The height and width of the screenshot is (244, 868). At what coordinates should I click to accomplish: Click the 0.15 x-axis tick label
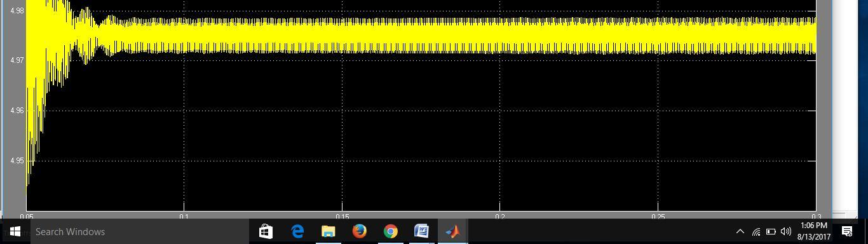(342, 217)
